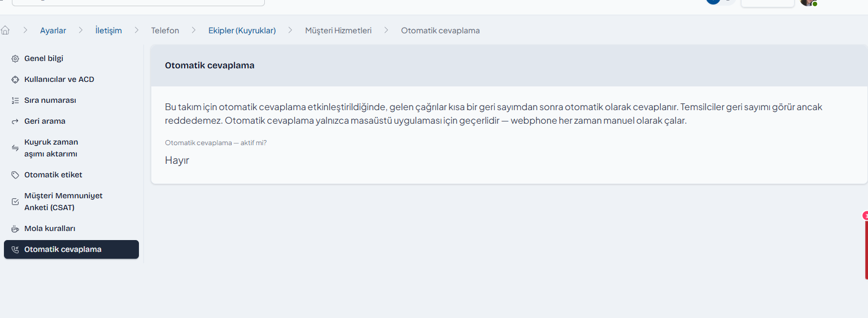Click the 'Otomatik cevaplama — aktif mi?' label
Screen dimensions: 868x318
[x=216, y=143]
